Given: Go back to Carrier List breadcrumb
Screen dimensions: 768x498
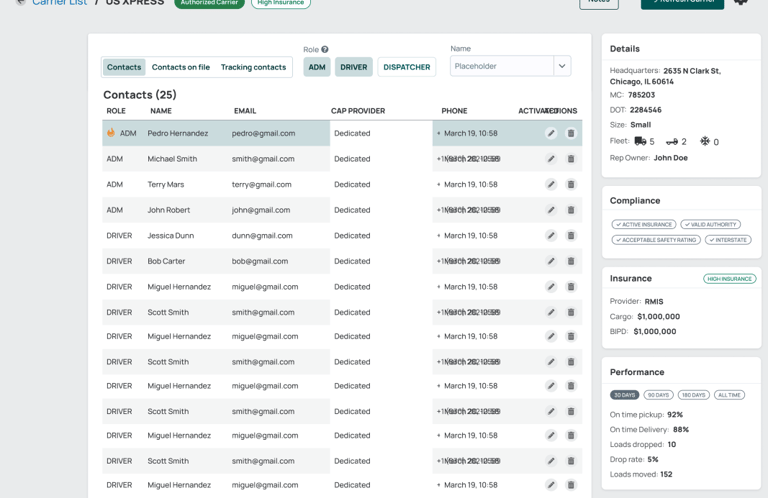Looking at the screenshot, I should point(60,2).
